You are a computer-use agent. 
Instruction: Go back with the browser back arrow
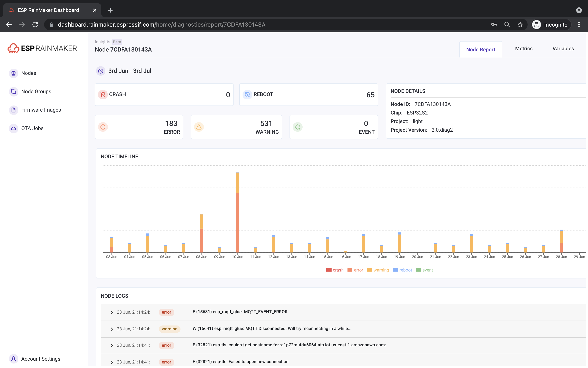[x=9, y=25]
